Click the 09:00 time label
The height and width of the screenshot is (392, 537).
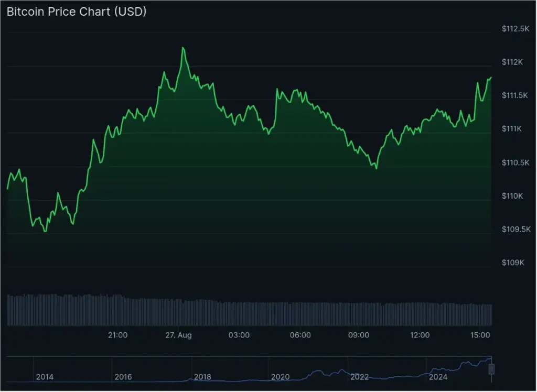click(359, 335)
